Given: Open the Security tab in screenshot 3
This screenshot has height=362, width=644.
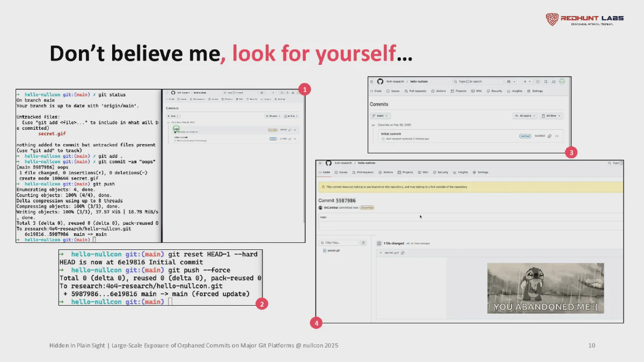Looking at the screenshot, I should [x=494, y=91].
